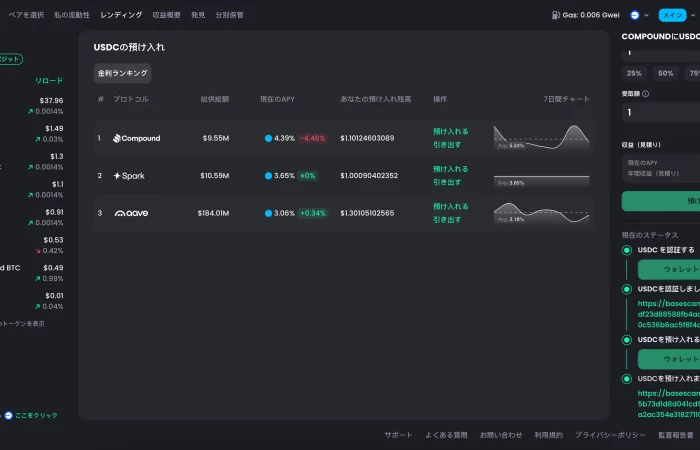Click 引き出す in the Spark row
The image size is (700, 450).
pos(447,182)
